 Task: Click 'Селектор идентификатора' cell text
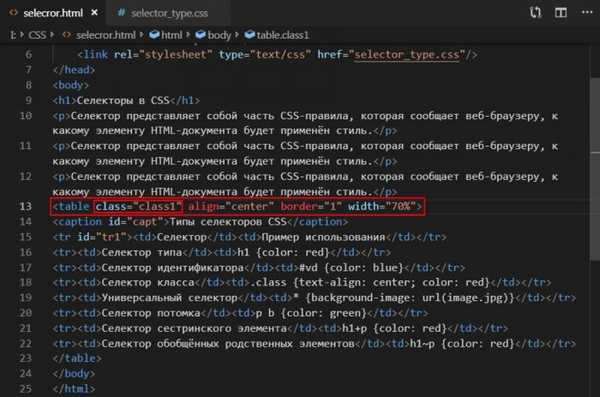coord(172,268)
